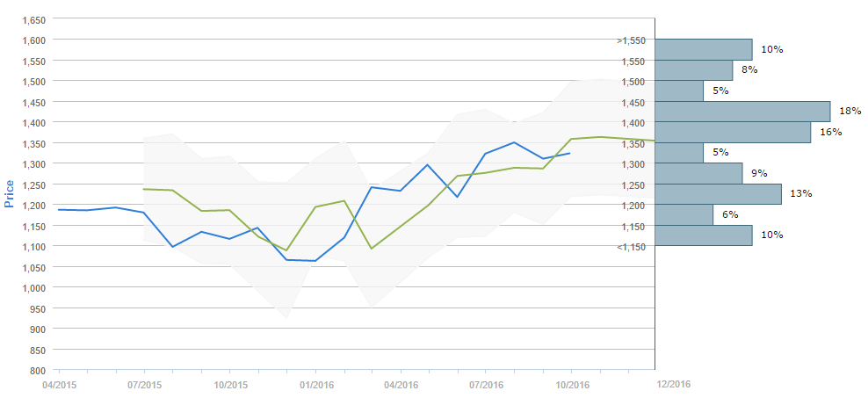Click the blue line's starting point at 04/2015
The image size is (868, 398).
coord(58,209)
